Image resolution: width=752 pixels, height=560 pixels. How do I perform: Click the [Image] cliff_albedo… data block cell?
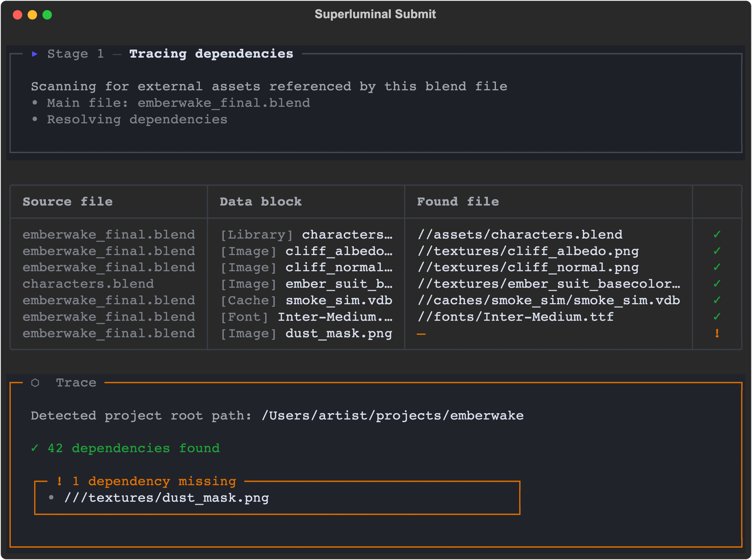coord(306,251)
